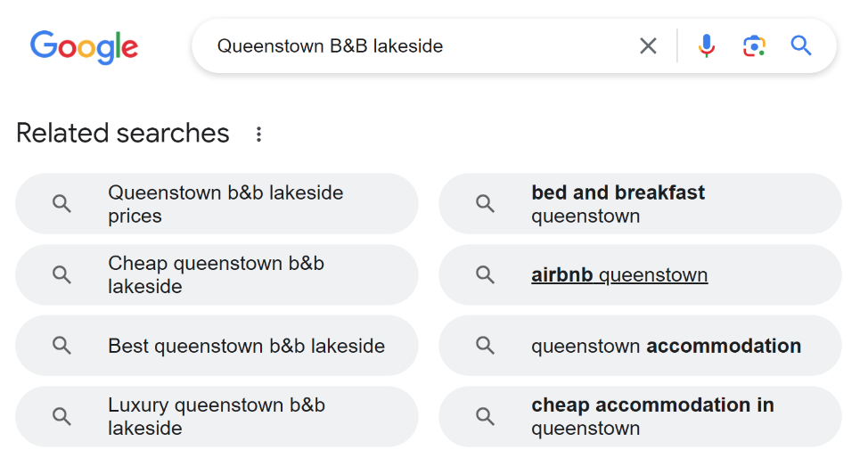
Task: Select 'Queenstown b&b lakeside prices' suggestion
Action: [x=217, y=204]
